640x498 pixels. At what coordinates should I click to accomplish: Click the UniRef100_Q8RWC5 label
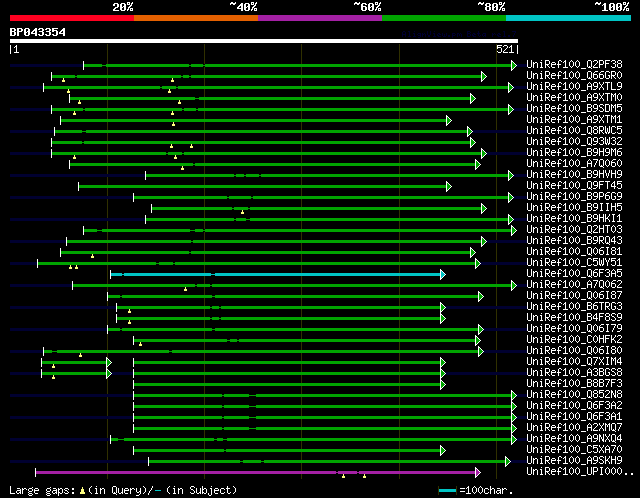[x=574, y=131]
